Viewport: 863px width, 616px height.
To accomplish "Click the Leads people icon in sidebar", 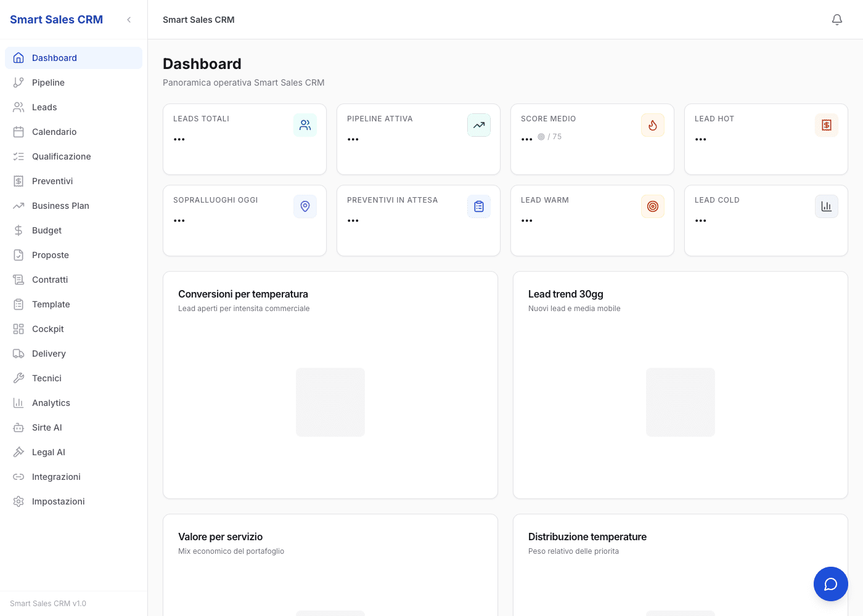I will (x=18, y=107).
